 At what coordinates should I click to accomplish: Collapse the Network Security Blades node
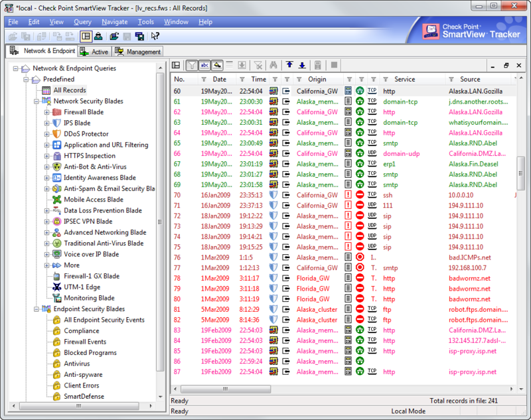tap(37, 102)
